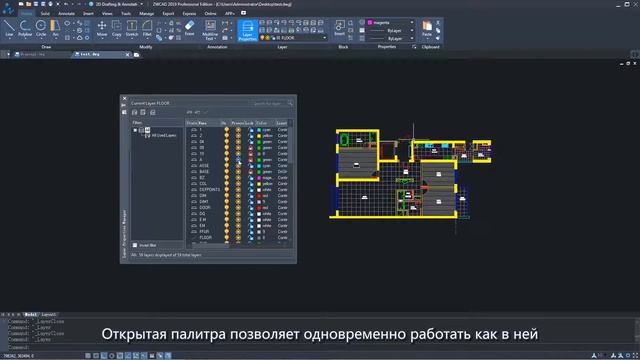The image size is (640, 360).
Task: Open the document tab list arrow left of Drawing1 tab
Action: (9, 55)
